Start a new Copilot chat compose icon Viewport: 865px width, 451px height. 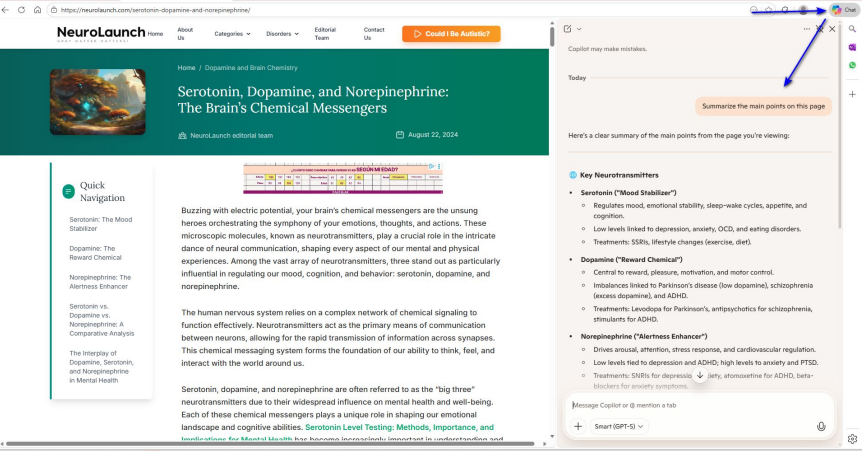pyautogui.click(x=568, y=29)
